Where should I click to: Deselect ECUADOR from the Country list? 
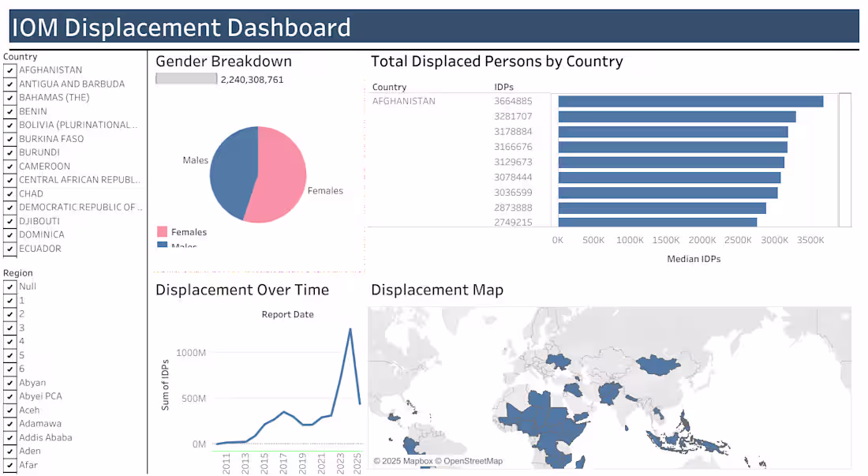pos(9,249)
